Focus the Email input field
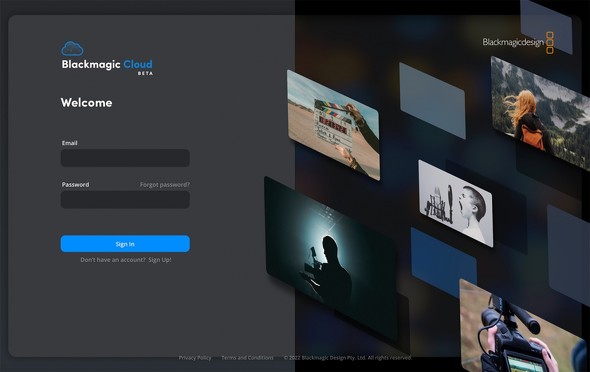Viewport: 590px width, 372px height. (125, 158)
